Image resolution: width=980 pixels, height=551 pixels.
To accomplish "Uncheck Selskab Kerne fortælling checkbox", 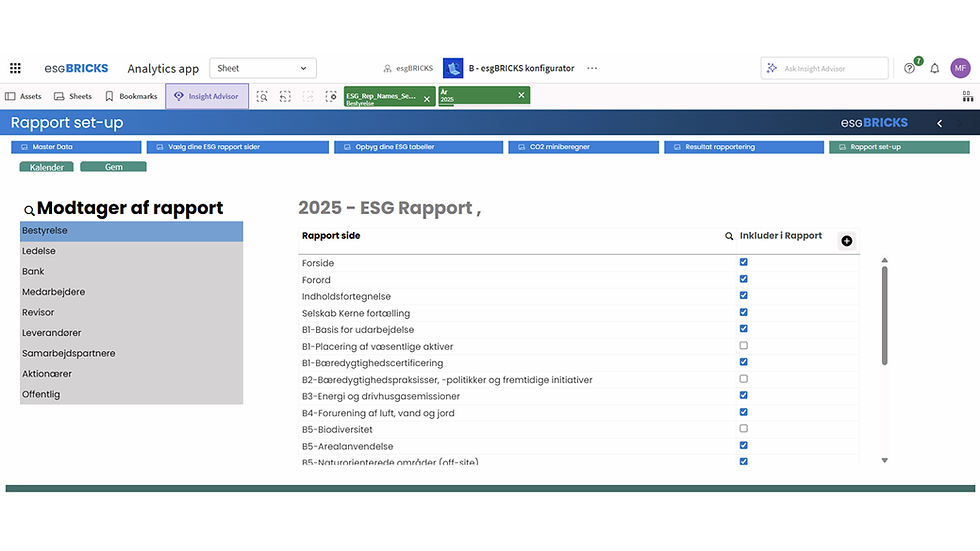I will (744, 312).
